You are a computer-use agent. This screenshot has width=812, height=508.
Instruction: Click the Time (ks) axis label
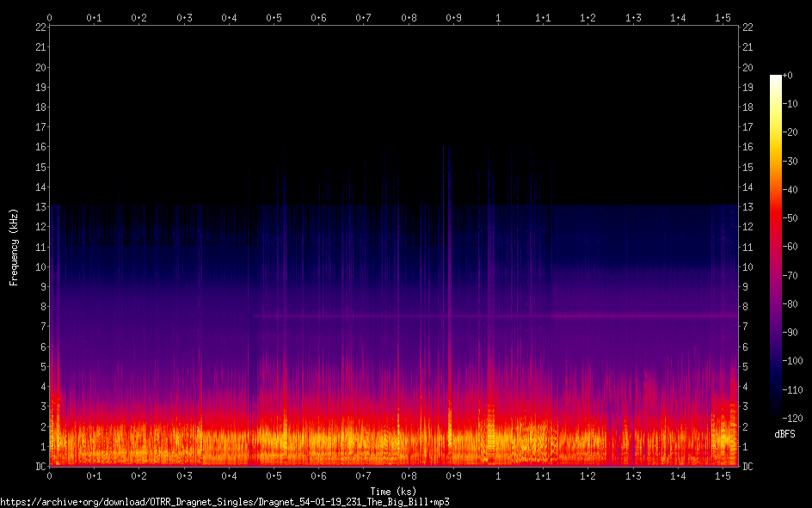click(393, 491)
